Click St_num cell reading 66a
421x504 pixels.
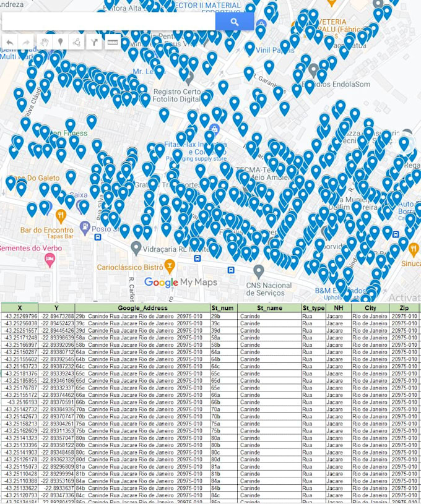pyautogui.click(x=224, y=395)
